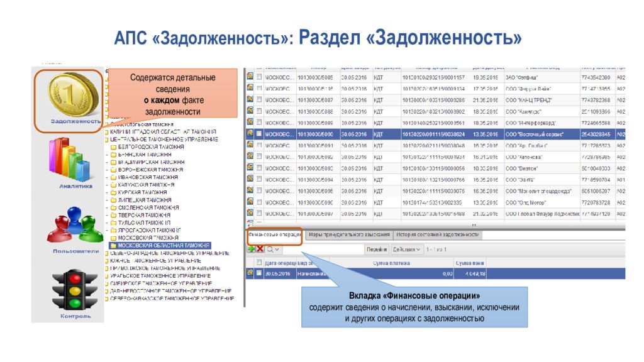Select ЦЕНТРАЛЬНОЕ ТАМОЖЕННОЕ УПРАВЛЕНИЕ in the tree
Image resolution: width=644 pixels, height=362 pixels.
(x=164, y=140)
